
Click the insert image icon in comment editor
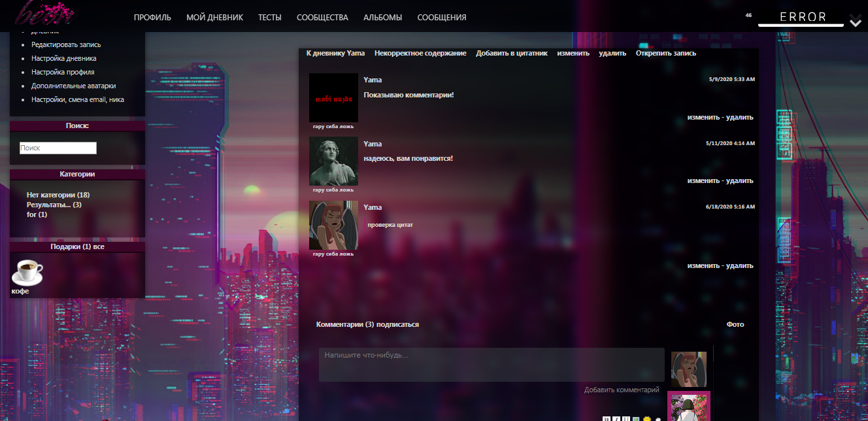[636, 419]
